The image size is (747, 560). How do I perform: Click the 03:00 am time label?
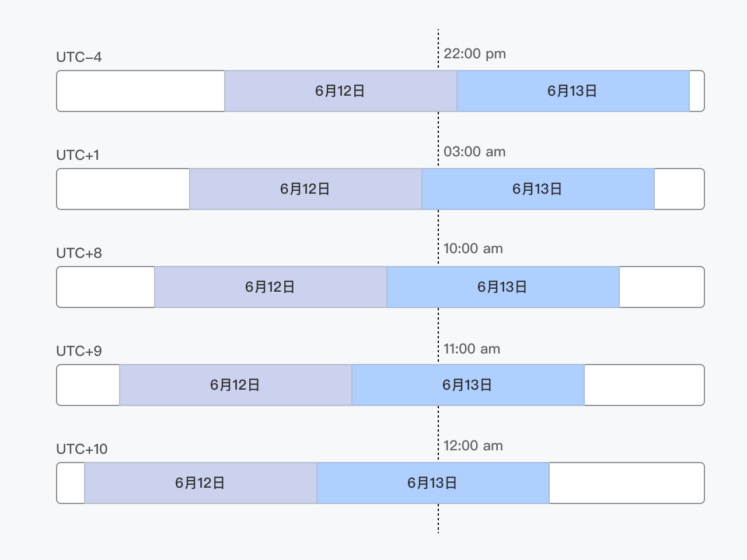pyautogui.click(x=474, y=152)
